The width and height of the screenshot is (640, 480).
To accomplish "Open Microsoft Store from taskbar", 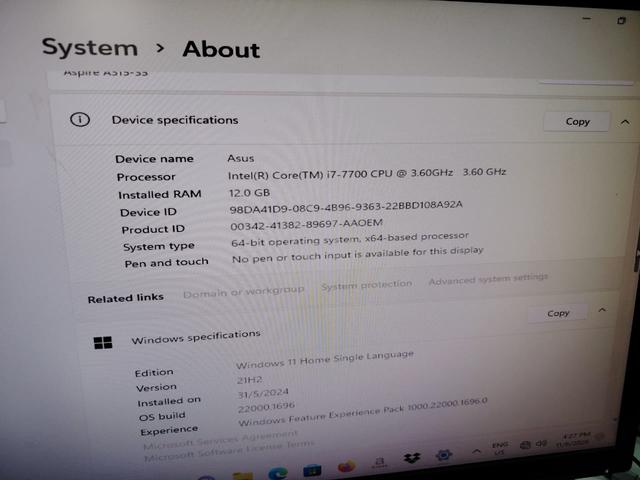I will click(312, 471).
